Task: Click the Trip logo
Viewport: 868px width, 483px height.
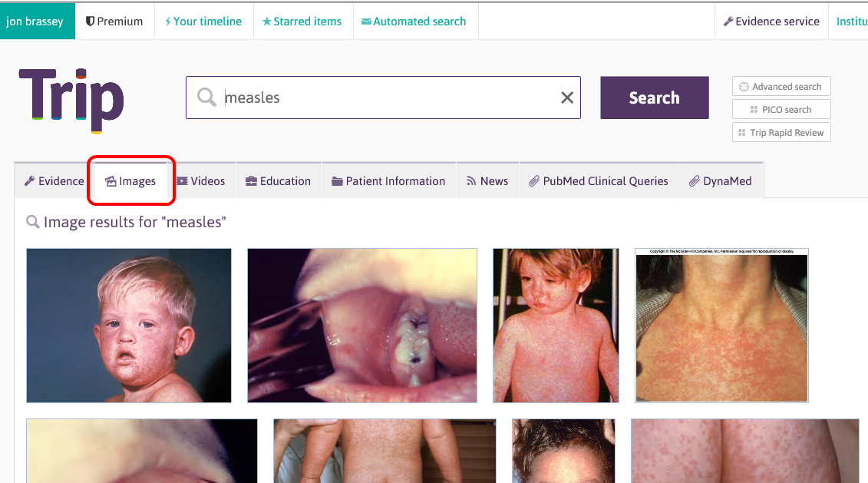Action: pyautogui.click(x=71, y=98)
